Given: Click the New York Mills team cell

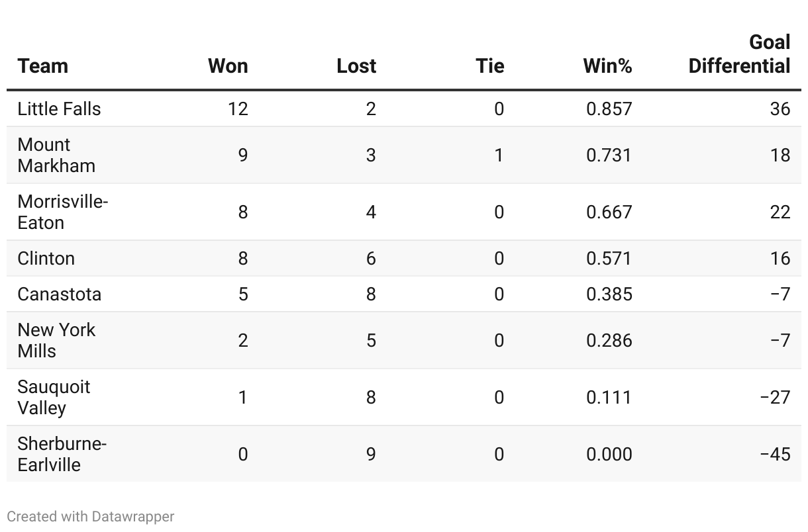Looking at the screenshot, I should (56, 340).
